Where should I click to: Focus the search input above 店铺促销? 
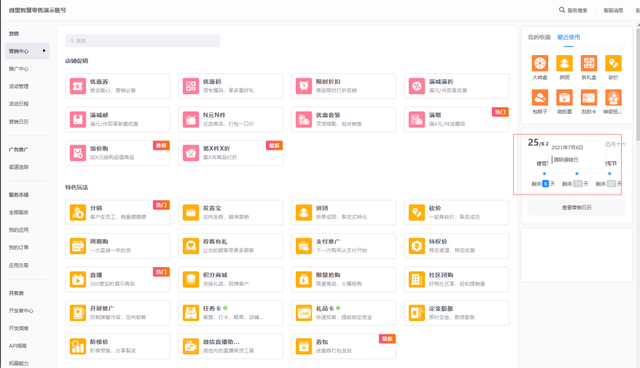[x=142, y=41]
